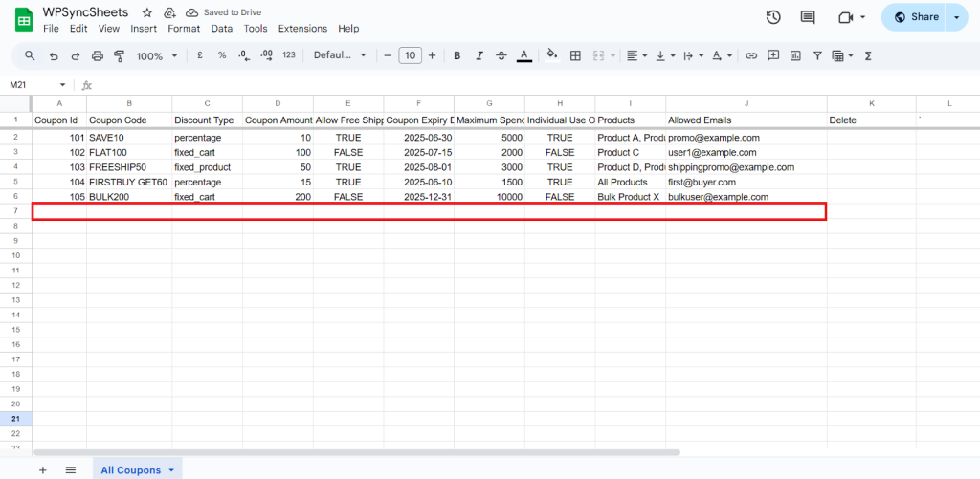Image resolution: width=980 pixels, height=479 pixels.
Task: Expand Share options dropdown arrow
Action: tap(957, 17)
